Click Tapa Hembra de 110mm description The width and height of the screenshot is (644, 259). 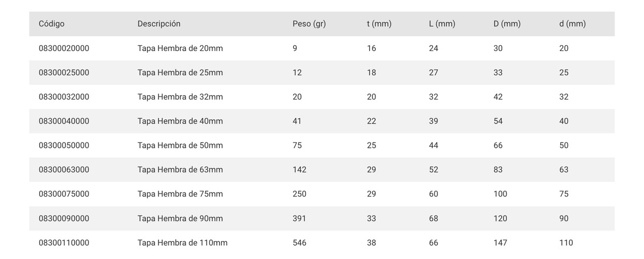[182, 243]
